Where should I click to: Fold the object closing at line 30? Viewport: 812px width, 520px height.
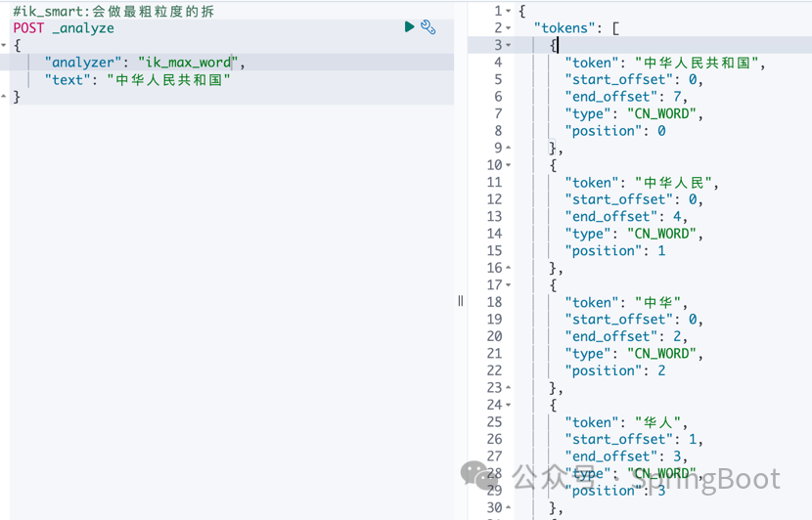point(509,507)
